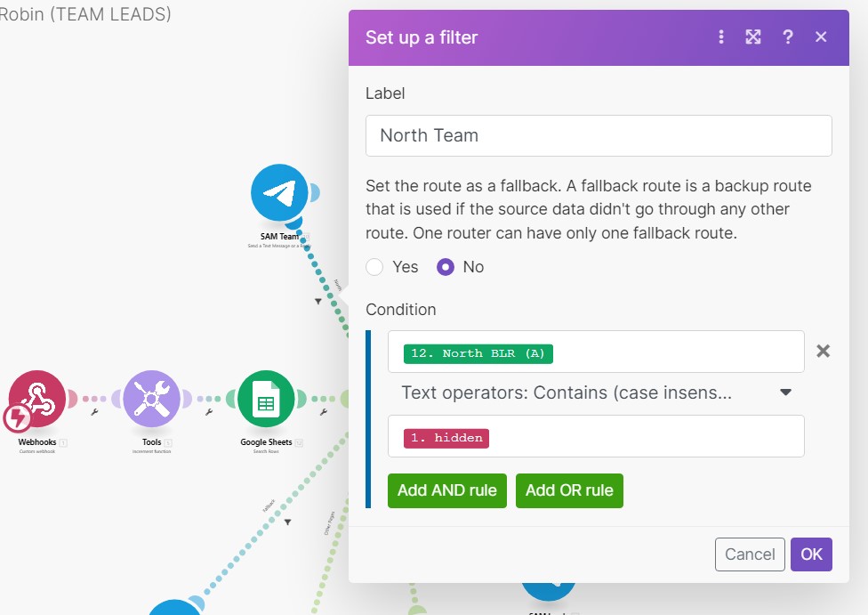Viewport: 868px width, 615px height.
Task: Select No for fallback route
Action: coord(446,267)
